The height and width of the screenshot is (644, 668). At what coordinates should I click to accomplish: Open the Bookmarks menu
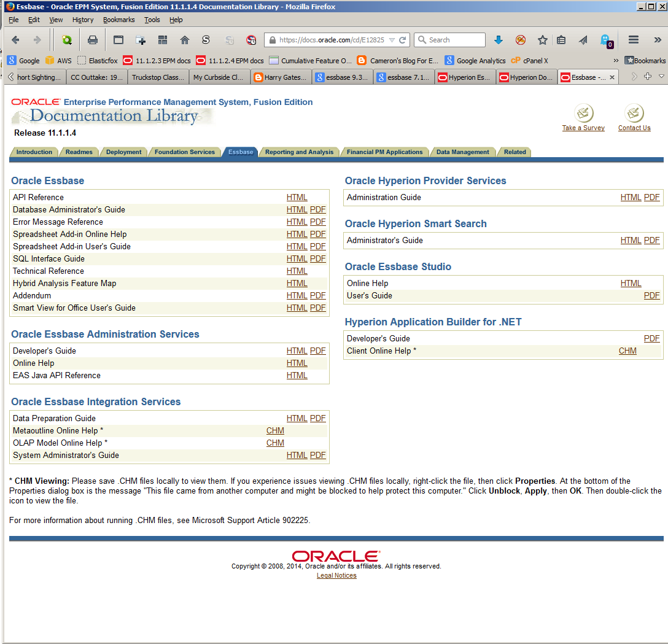click(119, 20)
